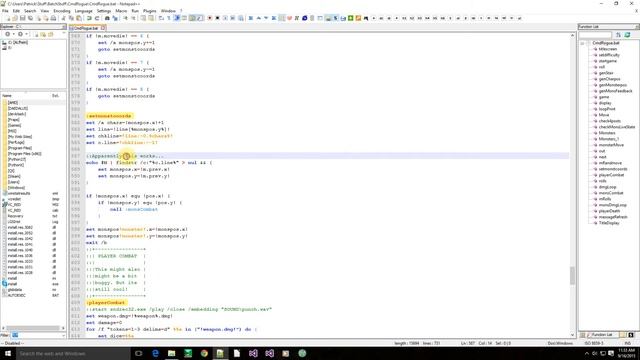Open Microsoft Edge from the taskbar
The image size is (640, 360).
[155, 353]
